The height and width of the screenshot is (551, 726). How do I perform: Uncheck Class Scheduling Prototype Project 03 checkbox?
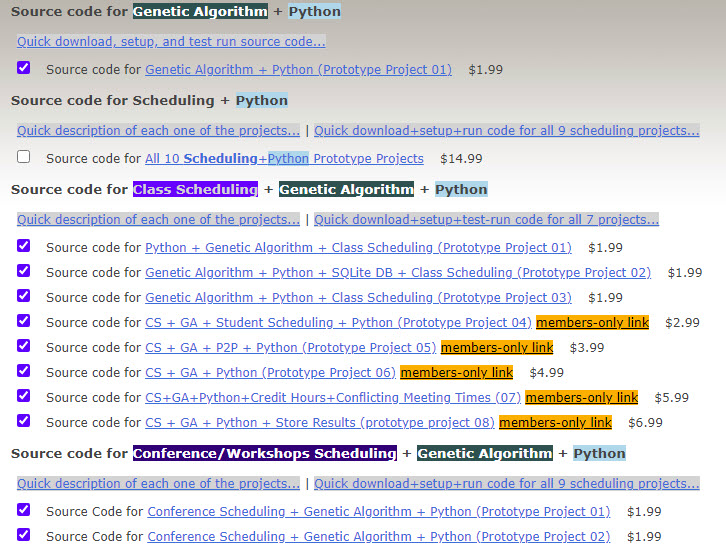point(24,295)
